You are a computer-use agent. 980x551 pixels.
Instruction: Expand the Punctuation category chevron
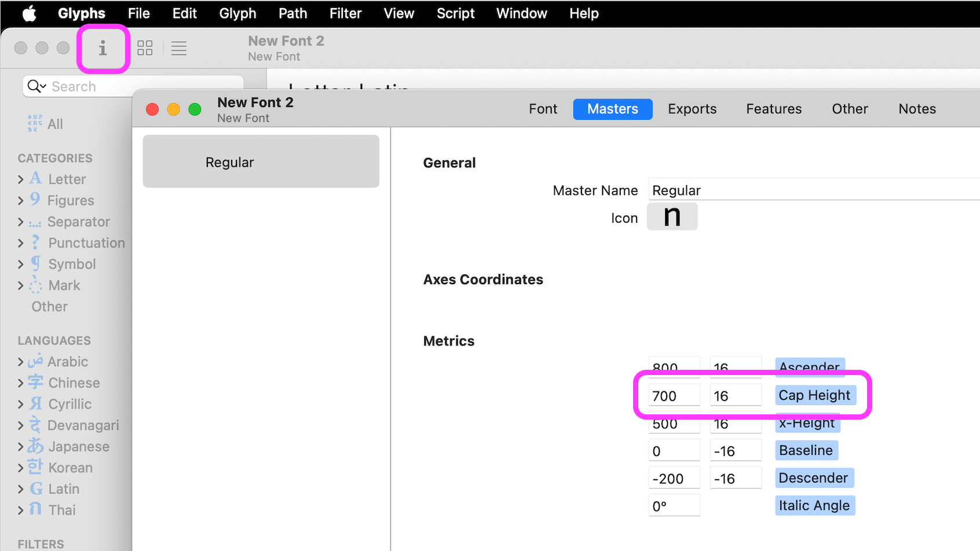tap(21, 243)
